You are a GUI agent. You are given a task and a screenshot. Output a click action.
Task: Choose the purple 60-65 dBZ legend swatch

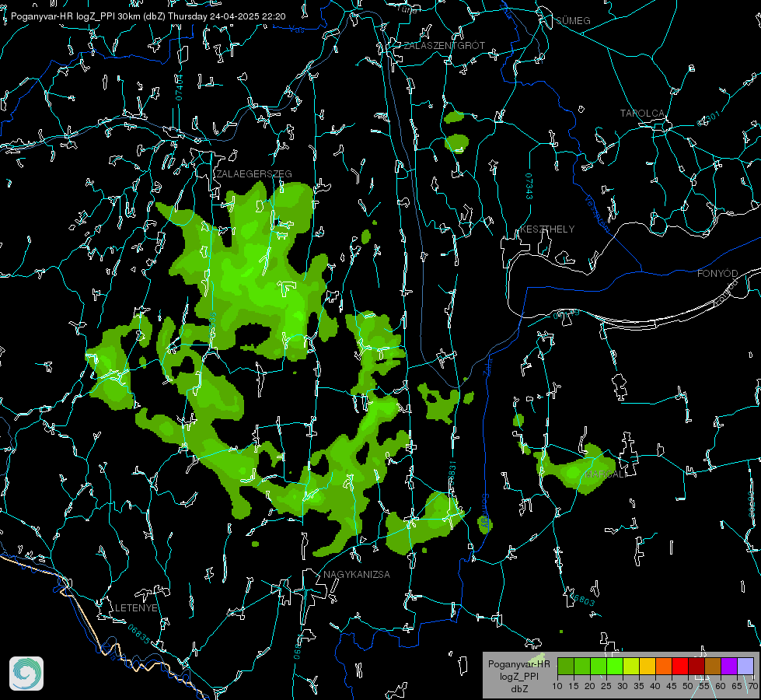729,666
